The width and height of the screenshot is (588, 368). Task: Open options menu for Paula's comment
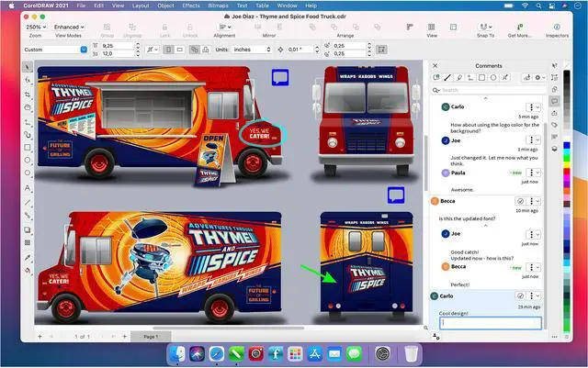(x=534, y=173)
